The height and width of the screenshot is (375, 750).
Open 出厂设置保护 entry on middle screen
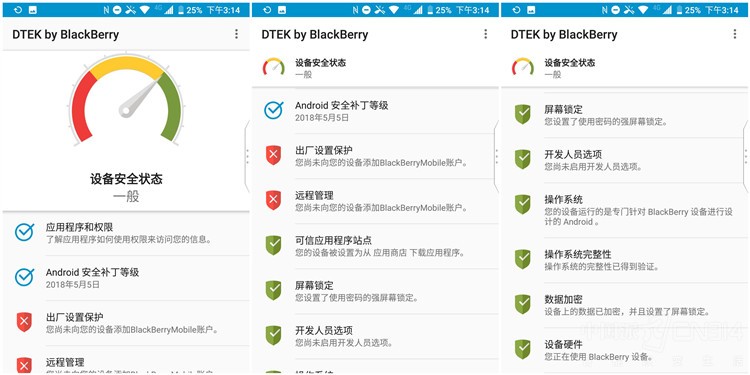375,156
